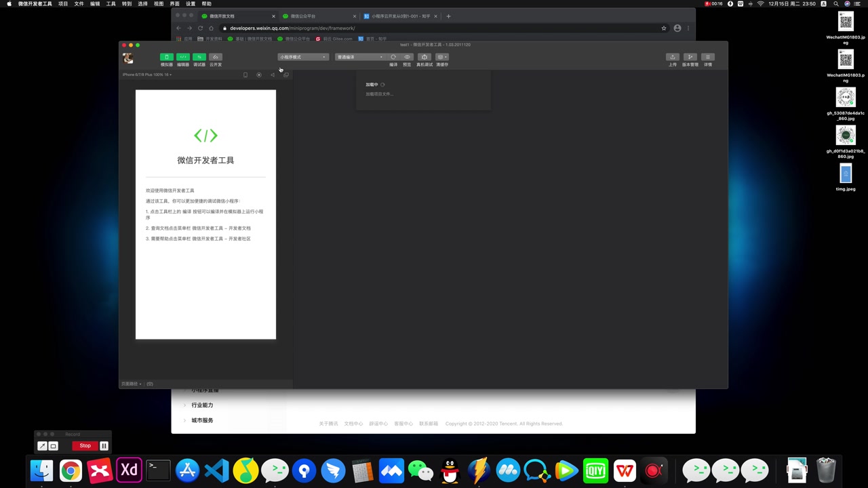Open WPS Office from the Dock

625,470
